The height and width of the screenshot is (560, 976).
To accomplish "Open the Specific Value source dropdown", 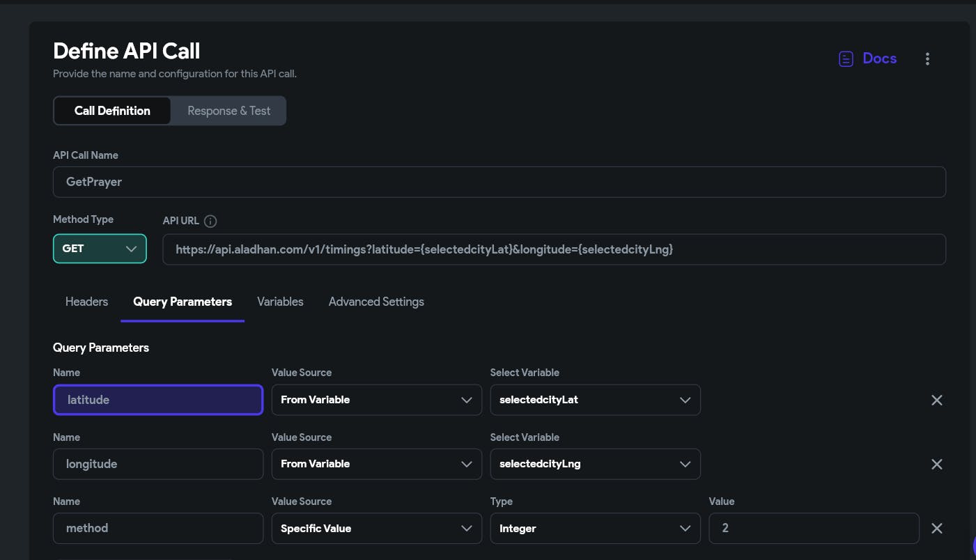I will [x=376, y=528].
